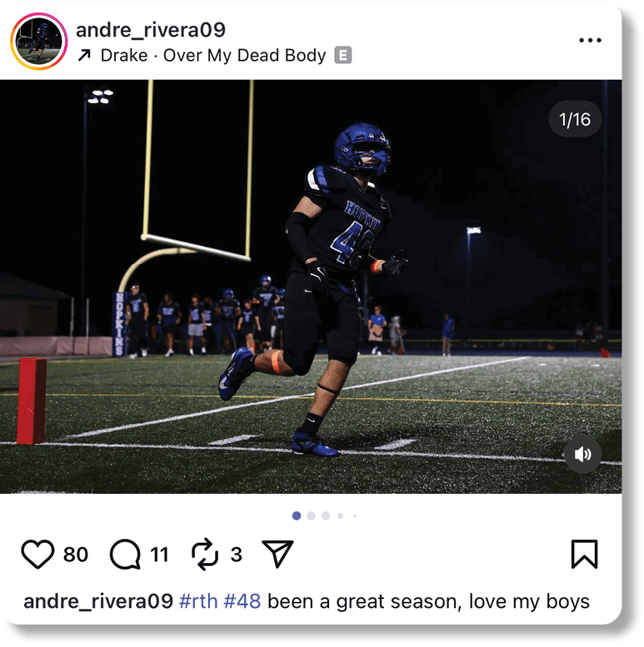Click the arrow icon beside Drake audio
This screenshot has height=647, width=644.
(x=84, y=55)
